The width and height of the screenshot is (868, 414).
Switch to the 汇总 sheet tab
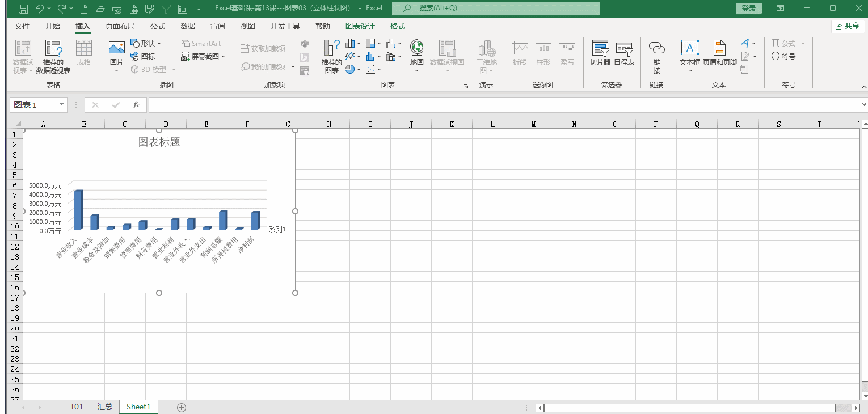point(105,407)
